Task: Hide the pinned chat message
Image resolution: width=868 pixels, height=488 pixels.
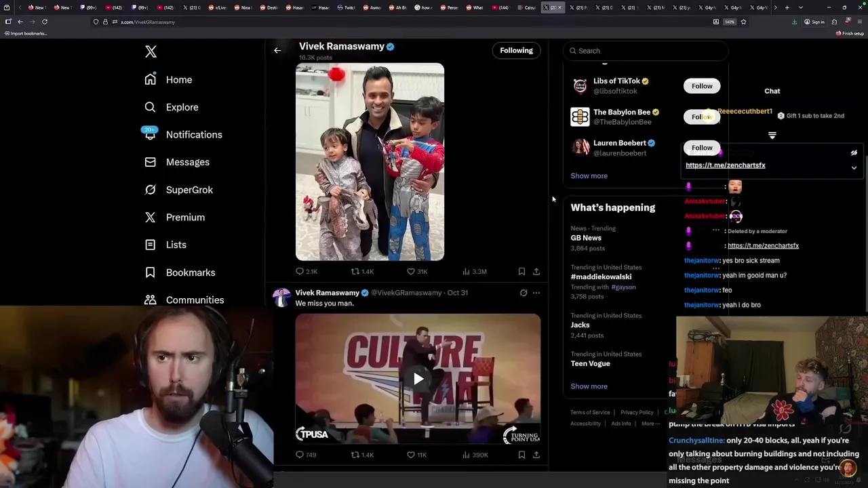Action: pyautogui.click(x=854, y=153)
